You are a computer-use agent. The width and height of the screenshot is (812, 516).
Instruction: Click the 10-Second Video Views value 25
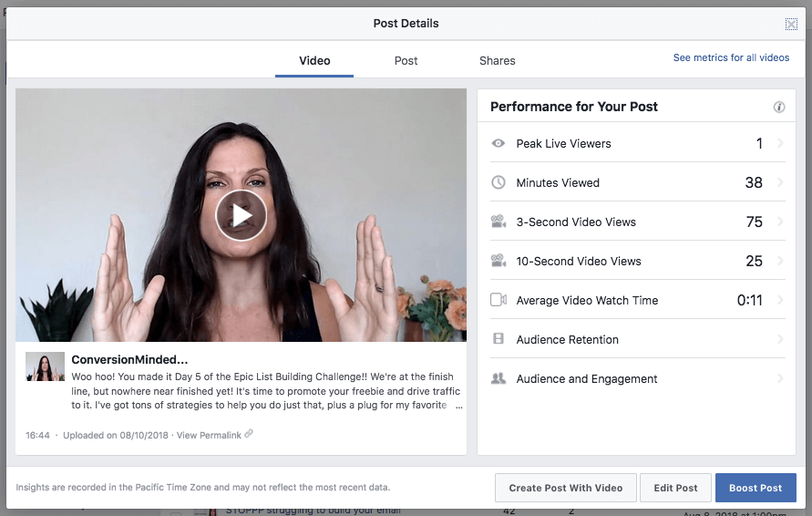(754, 261)
